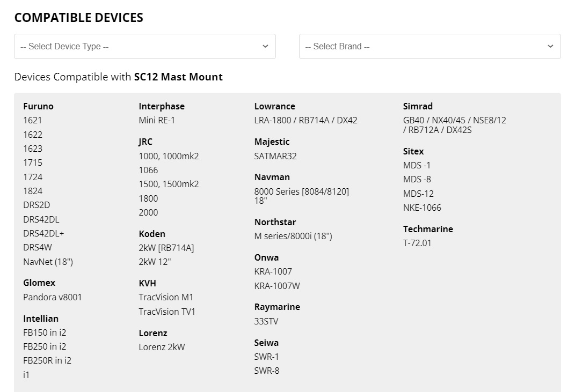The width and height of the screenshot is (568, 392).
Task: Select Furuno model 1623
Action: [x=33, y=149]
